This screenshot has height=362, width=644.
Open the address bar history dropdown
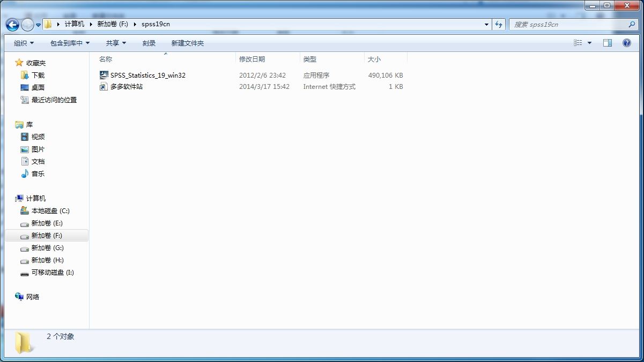tap(486, 24)
